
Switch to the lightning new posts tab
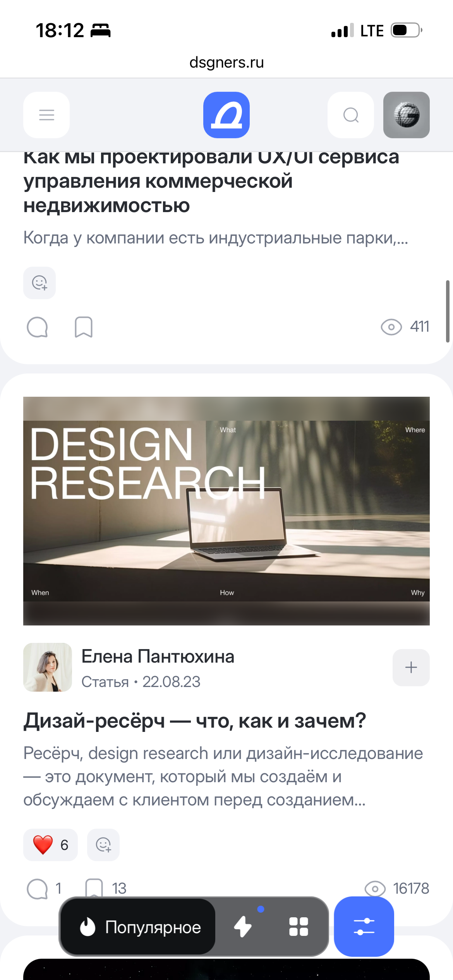[x=243, y=927]
